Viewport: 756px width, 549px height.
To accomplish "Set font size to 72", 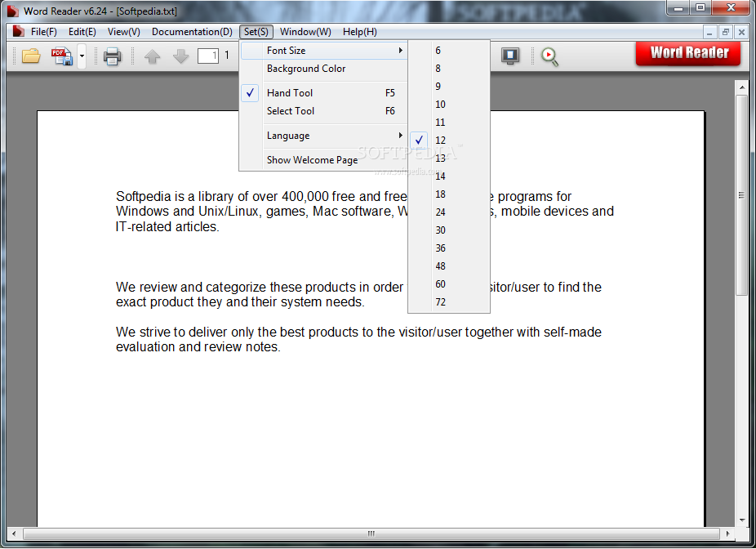I will 449,302.
